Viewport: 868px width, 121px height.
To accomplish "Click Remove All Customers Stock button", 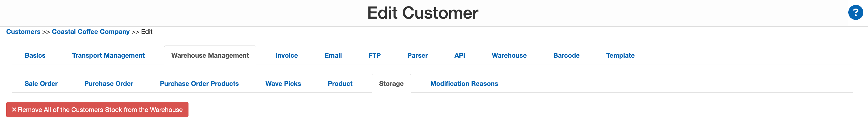I will 97,110.
